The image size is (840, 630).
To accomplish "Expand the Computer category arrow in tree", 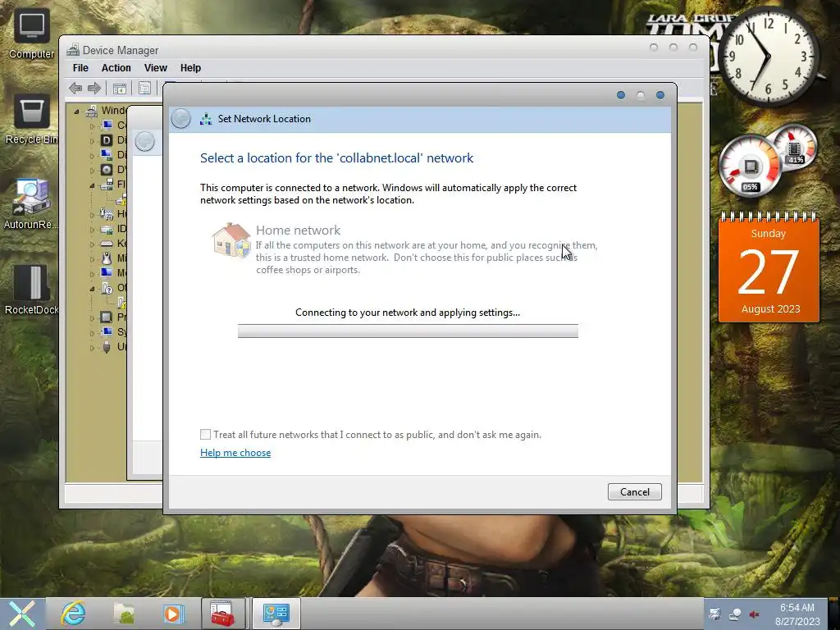I will 92,126.
